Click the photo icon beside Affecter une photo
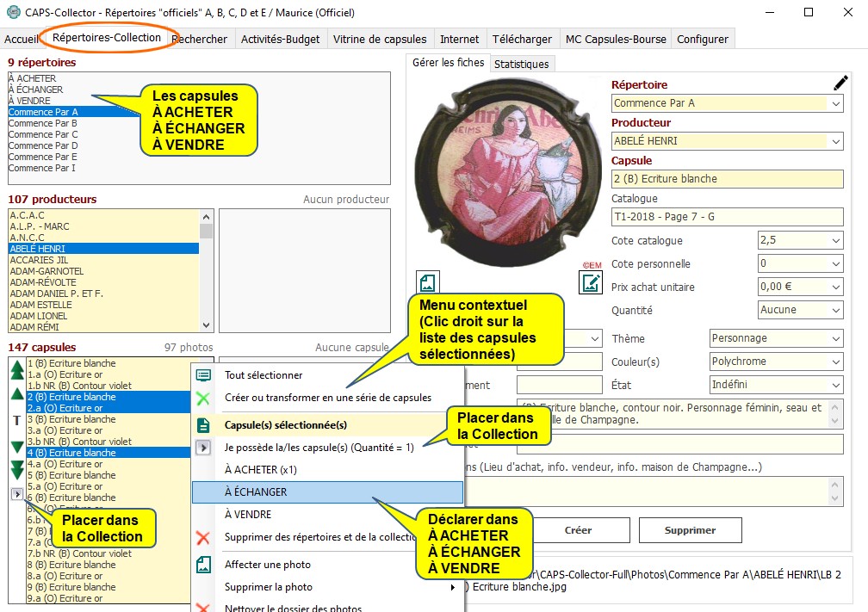868x612 pixels. point(204,565)
